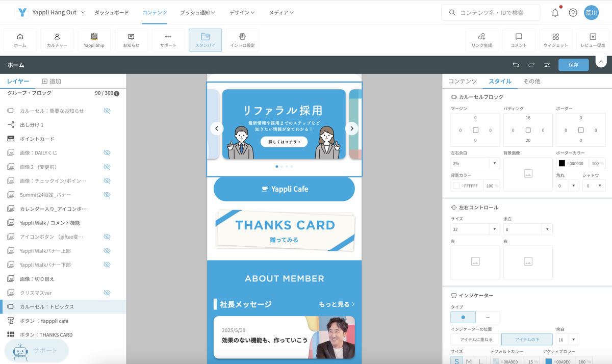Open the 左右余白 dropdown
Viewport: 612px width, 364px height.
point(475,163)
